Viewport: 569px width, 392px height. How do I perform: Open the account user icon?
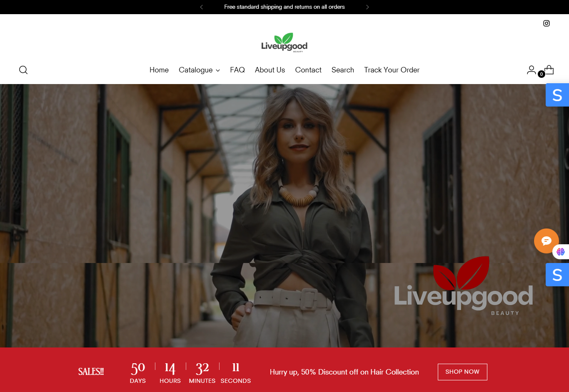pyautogui.click(x=531, y=70)
